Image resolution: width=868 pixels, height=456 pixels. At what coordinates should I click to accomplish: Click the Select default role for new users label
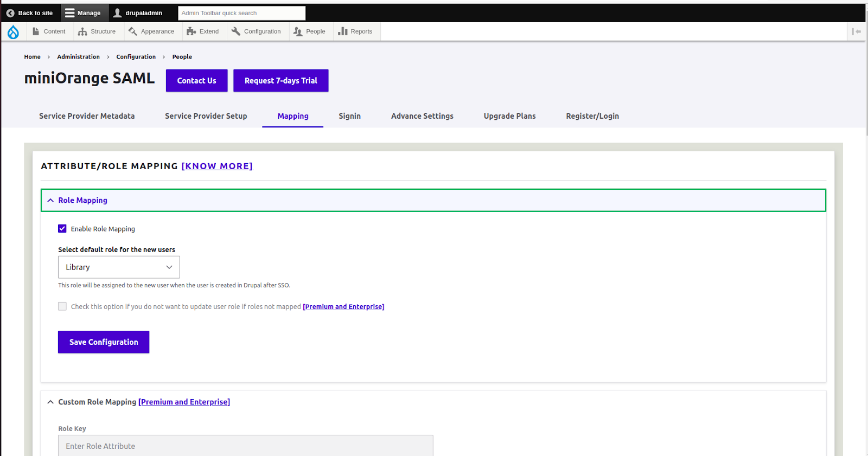(x=117, y=249)
